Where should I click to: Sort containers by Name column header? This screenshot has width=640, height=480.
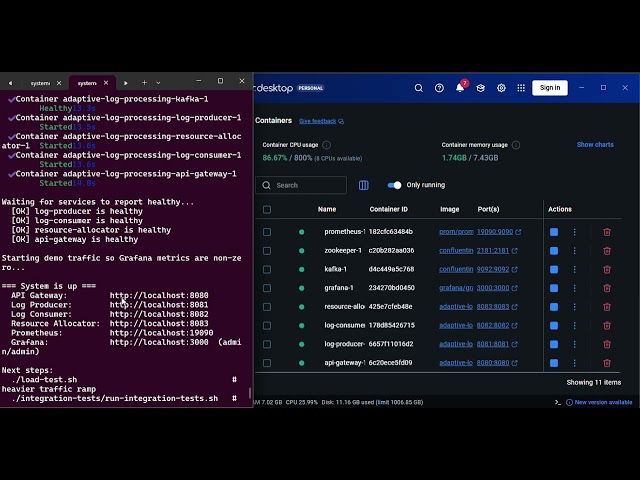tap(327, 209)
